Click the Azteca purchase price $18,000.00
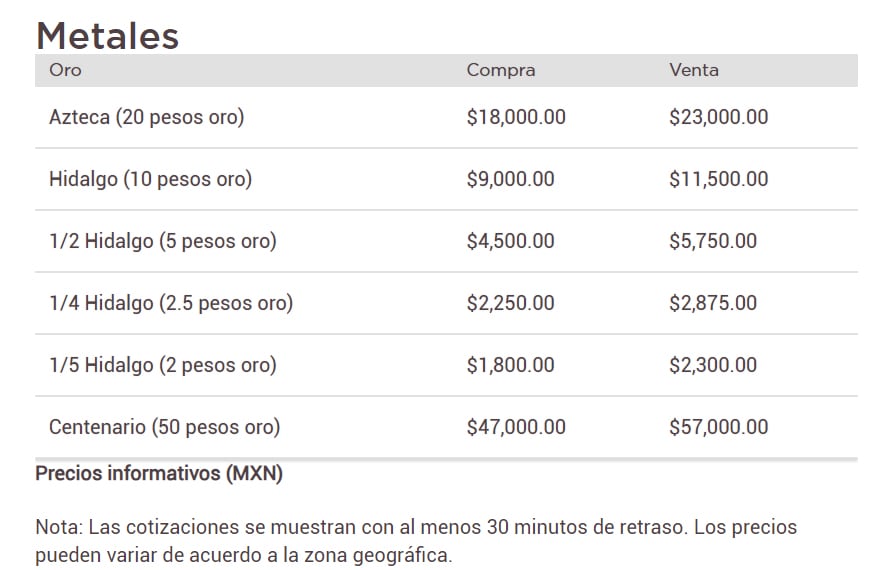 pyautogui.click(x=516, y=117)
